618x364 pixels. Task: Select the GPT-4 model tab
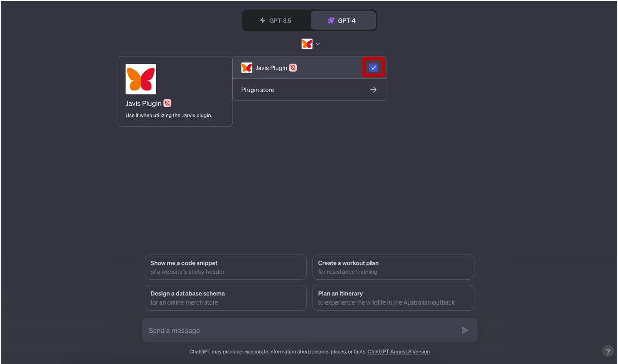343,21
